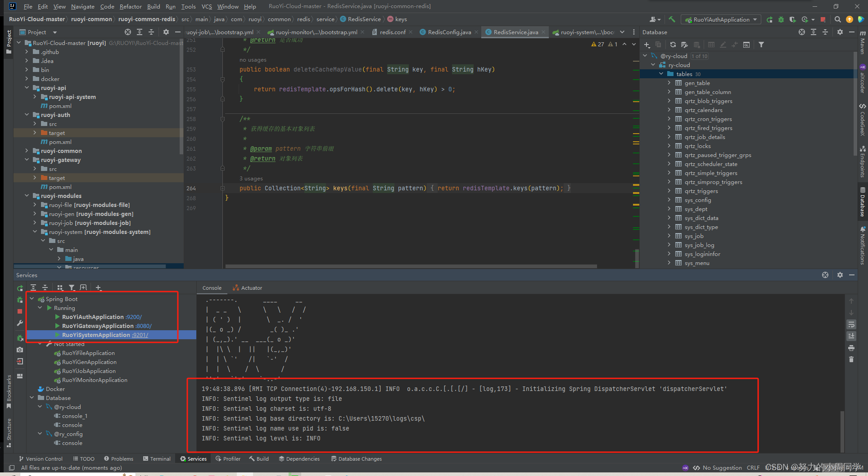Select the qrtz_triggers table
Viewport: 868px width, 476px height.
pyautogui.click(x=701, y=191)
